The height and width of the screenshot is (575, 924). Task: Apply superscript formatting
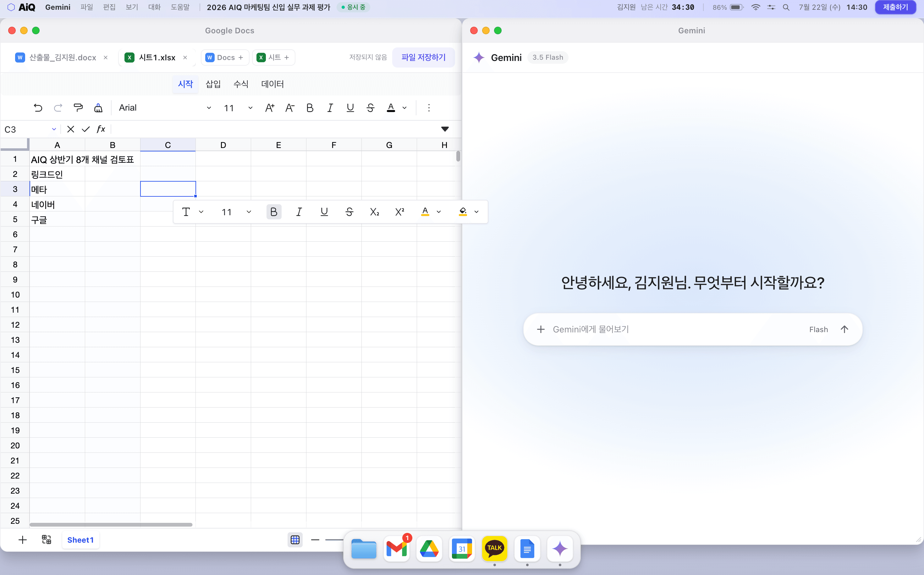[399, 212]
